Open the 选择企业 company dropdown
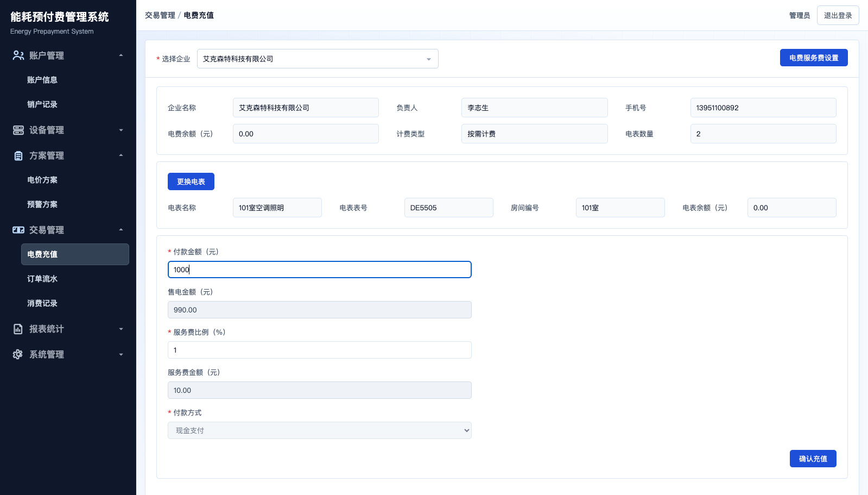The width and height of the screenshot is (868, 495). click(x=318, y=59)
